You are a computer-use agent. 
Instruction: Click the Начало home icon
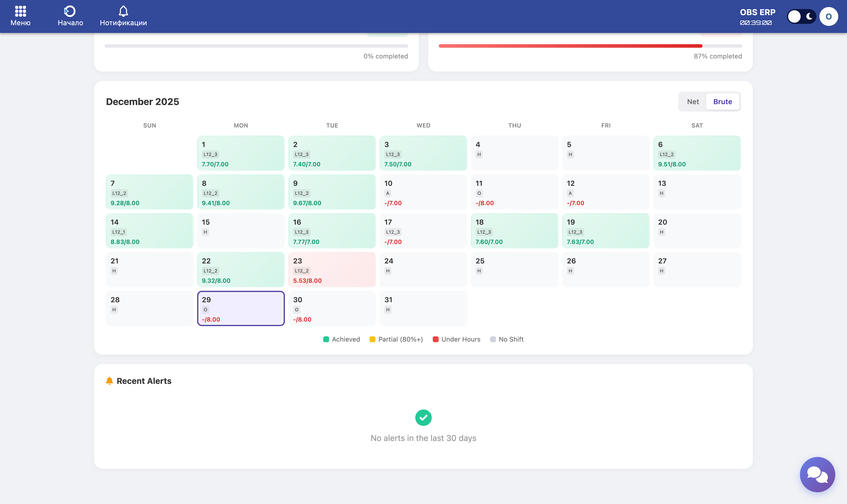click(x=70, y=11)
